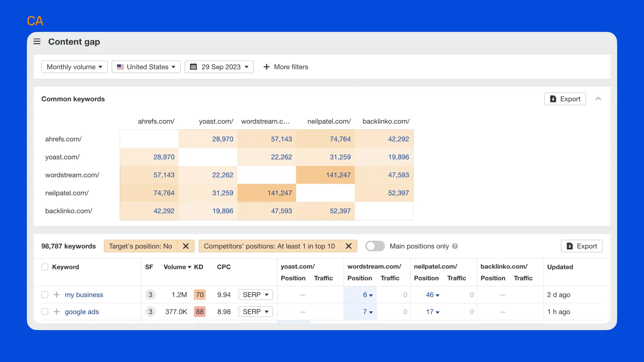Export the Common keywords table
The image size is (644, 362).
pos(565,99)
